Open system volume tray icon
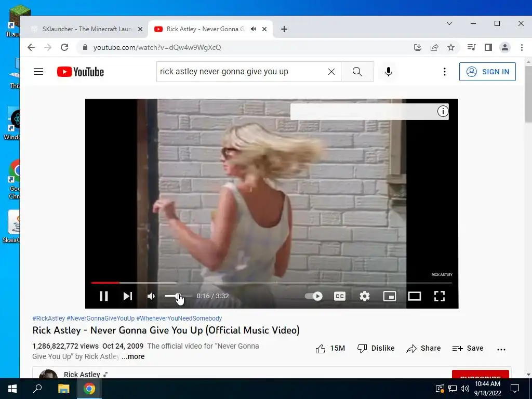532x399 pixels. pos(465,389)
